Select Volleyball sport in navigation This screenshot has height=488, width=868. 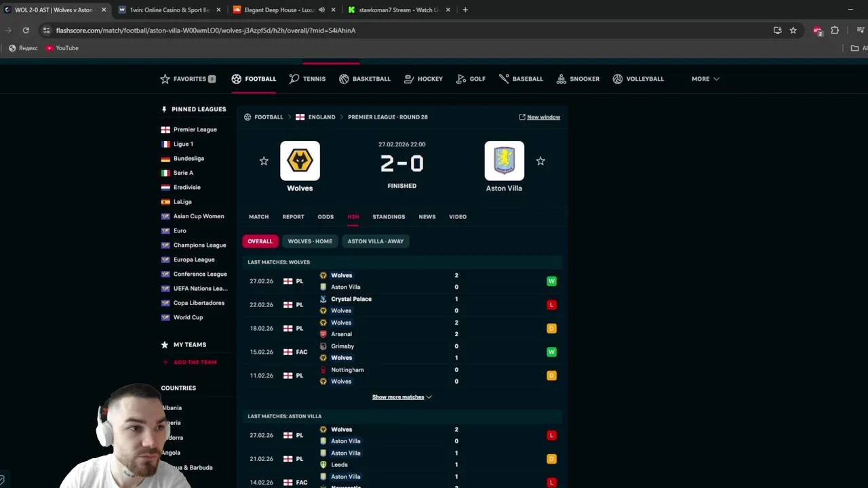click(x=638, y=79)
